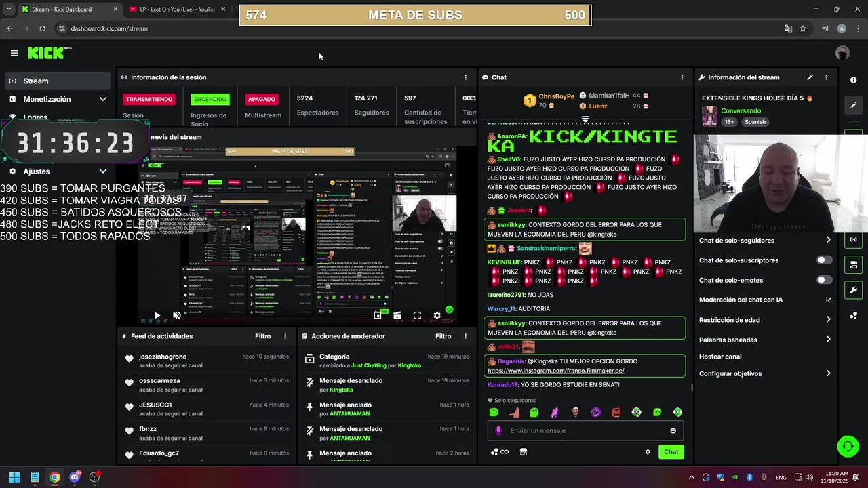Click the TRANSMITIENDO status badge
This screenshot has width=868, height=488.
coord(149,99)
